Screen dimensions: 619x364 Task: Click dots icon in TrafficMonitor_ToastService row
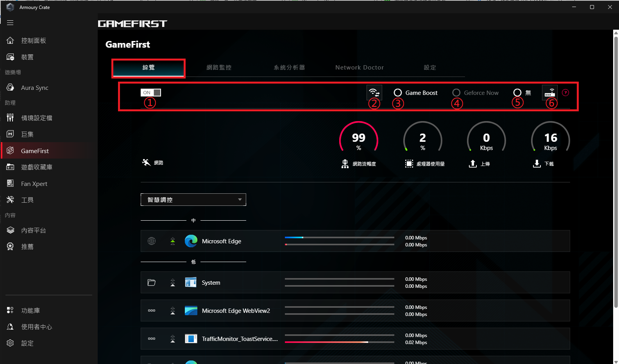coord(152,339)
